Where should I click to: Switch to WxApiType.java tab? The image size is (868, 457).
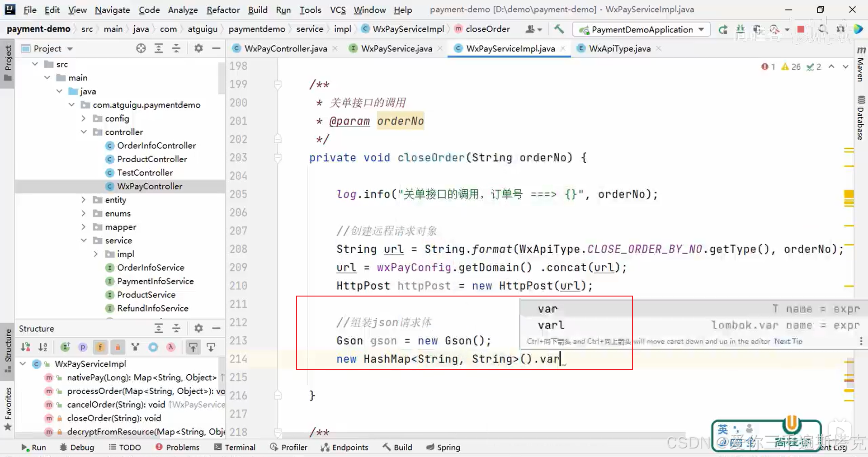(x=619, y=48)
